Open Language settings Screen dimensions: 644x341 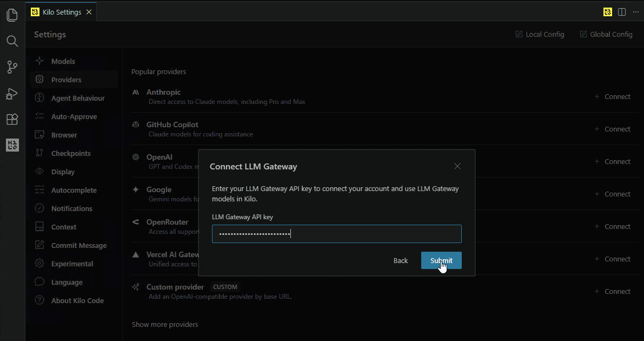(x=74, y=282)
